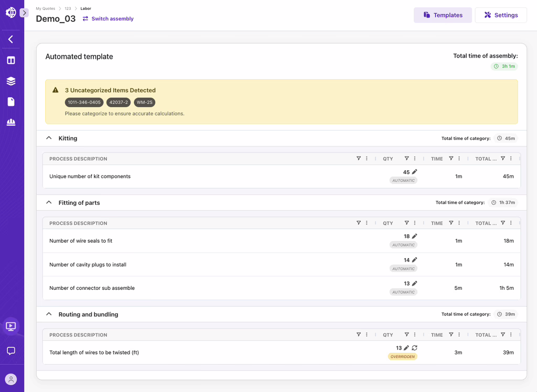Click the Templates button

tap(443, 15)
